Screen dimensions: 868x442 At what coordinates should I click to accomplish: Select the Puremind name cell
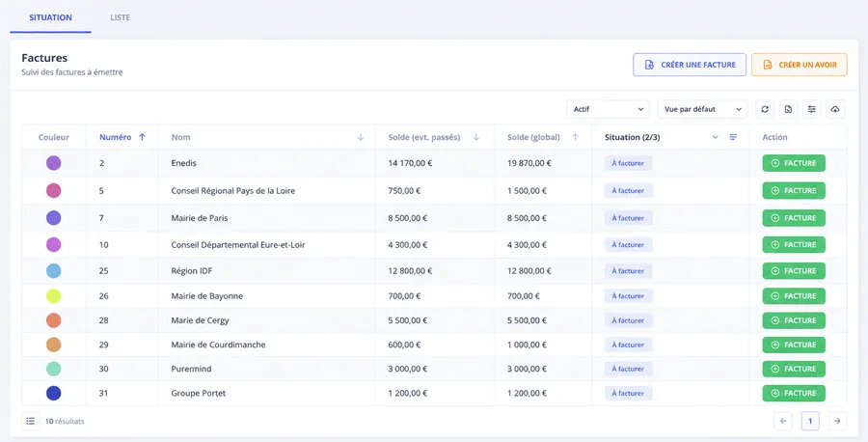point(191,369)
